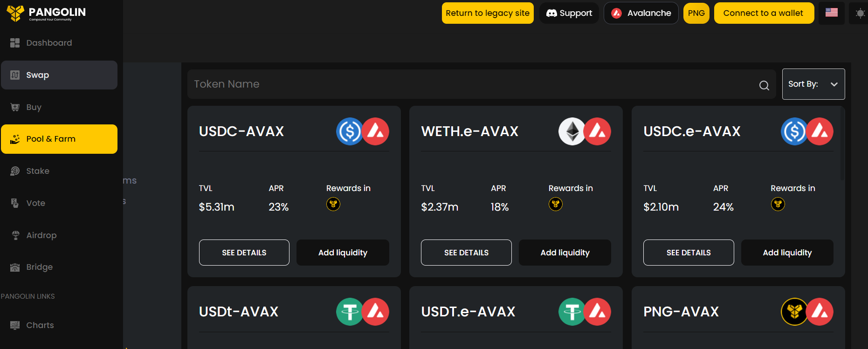Click PNG reward icon in USDC-AVAX card
The height and width of the screenshot is (349, 868).
(x=333, y=204)
